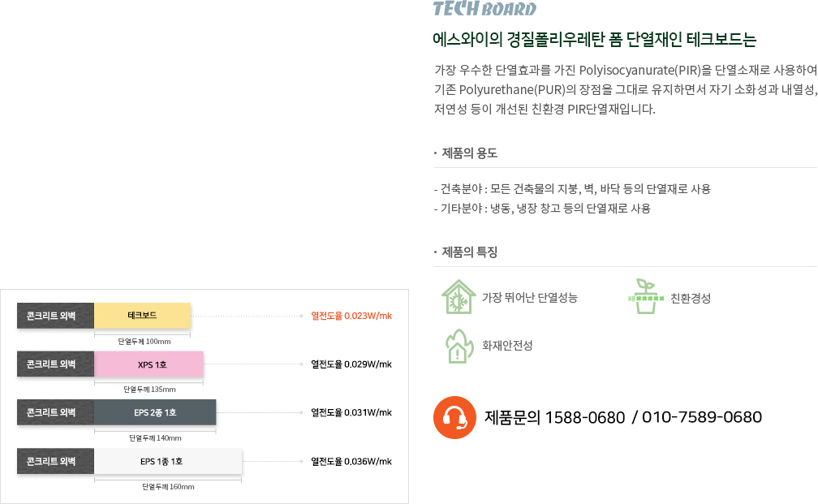This screenshot has width=818, height=504.
Task: Click the fire safety flame house icon
Action: [459, 346]
